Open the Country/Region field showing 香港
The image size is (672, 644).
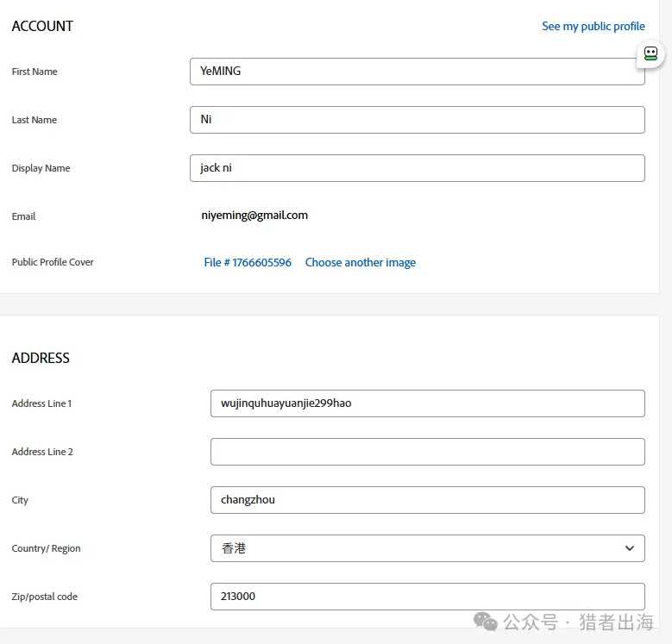coord(414,548)
